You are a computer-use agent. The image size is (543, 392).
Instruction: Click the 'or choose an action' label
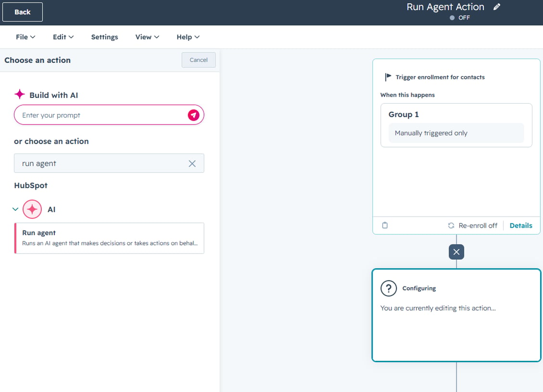click(x=51, y=141)
